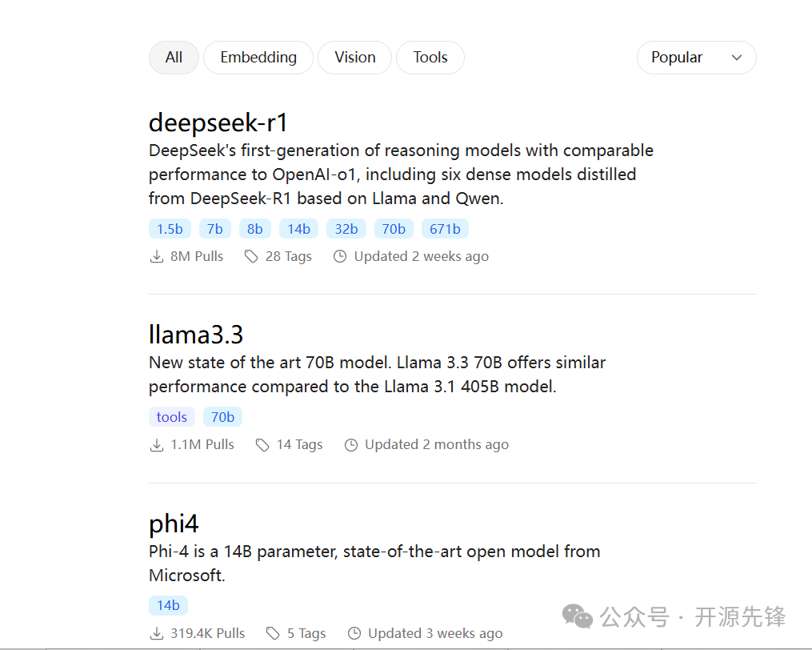Screen dimensions: 812x650
Task: Open the Popular sort dropdown
Action: click(x=696, y=58)
